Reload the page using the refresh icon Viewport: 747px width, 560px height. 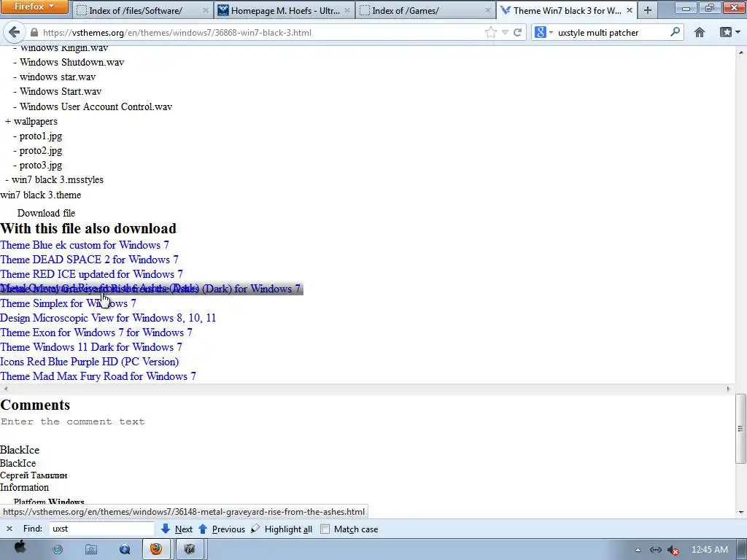pos(518,32)
